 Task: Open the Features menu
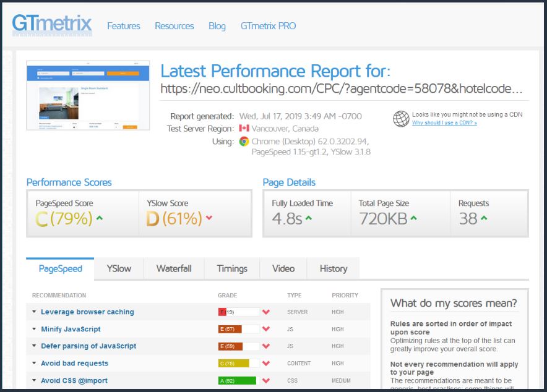124,26
